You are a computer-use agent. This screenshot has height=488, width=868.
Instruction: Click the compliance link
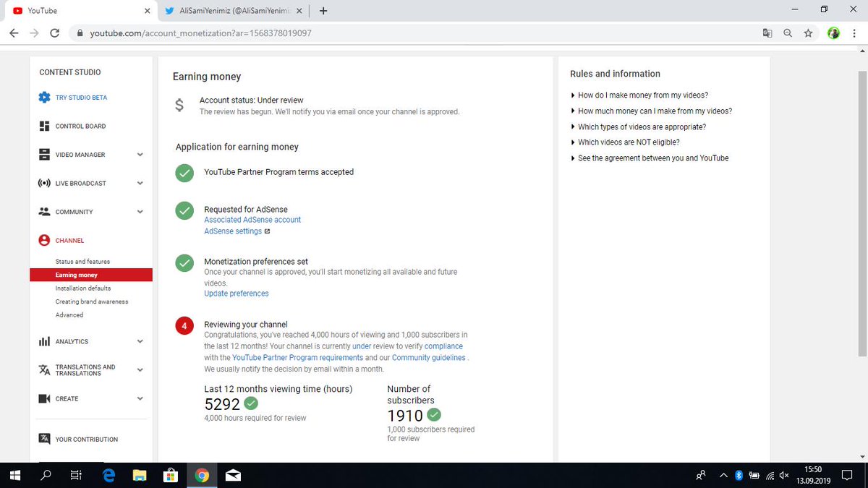pos(443,346)
